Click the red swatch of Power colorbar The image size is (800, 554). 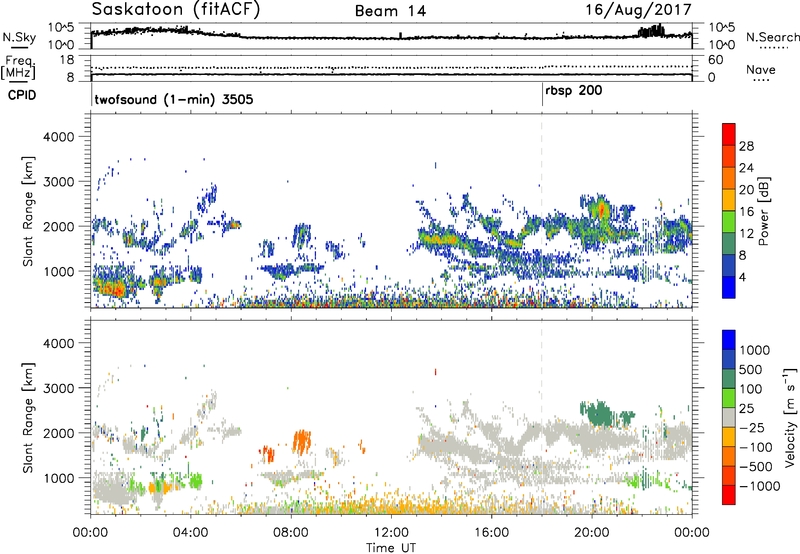(x=729, y=134)
